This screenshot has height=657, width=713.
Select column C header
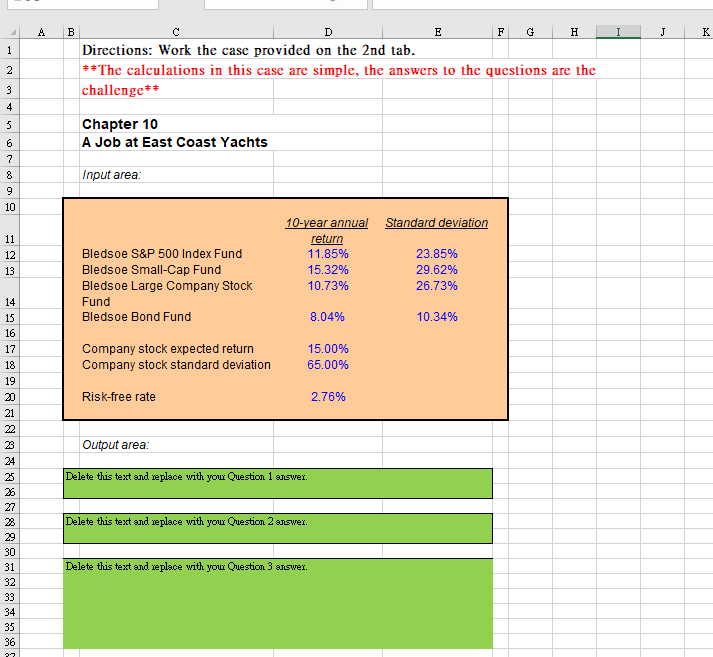[x=176, y=32]
